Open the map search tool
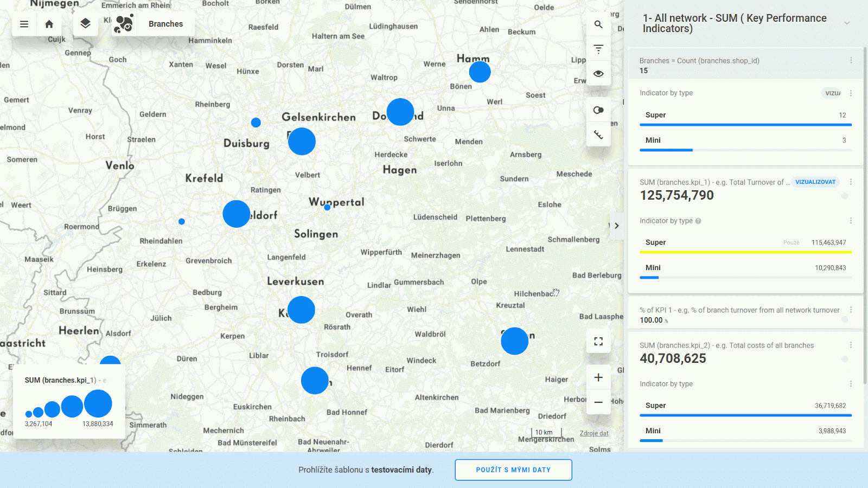This screenshot has width=868, height=488. pyautogui.click(x=598, y=24)
